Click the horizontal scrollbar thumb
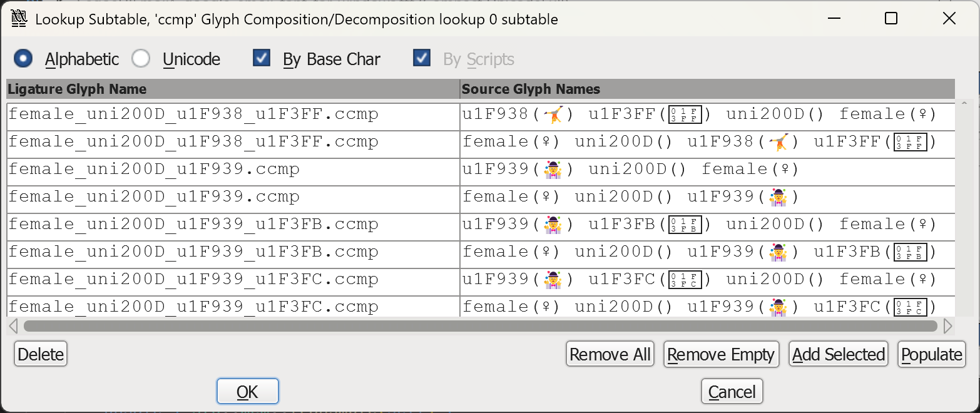The width and height of the screenshot is (980, 413). coord(480,326)
